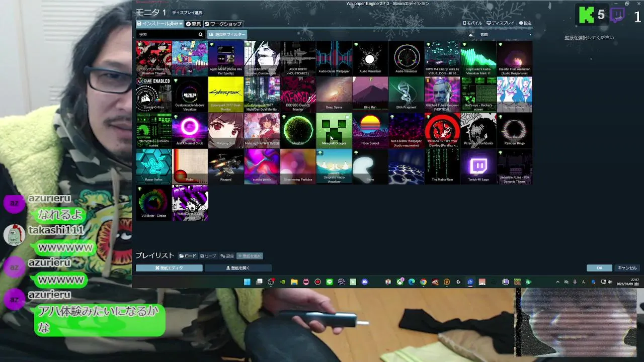The width and height of the screenshot is (644, 362).
Task: Open Discord from the taskbar
Action: 365,282
